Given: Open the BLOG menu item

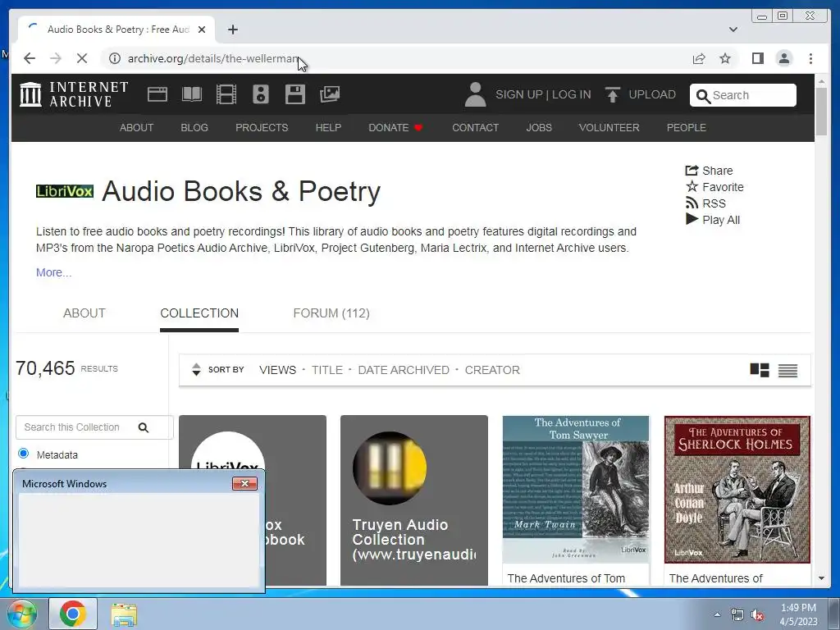Looking at the screenshot, I should coord(194,128).
